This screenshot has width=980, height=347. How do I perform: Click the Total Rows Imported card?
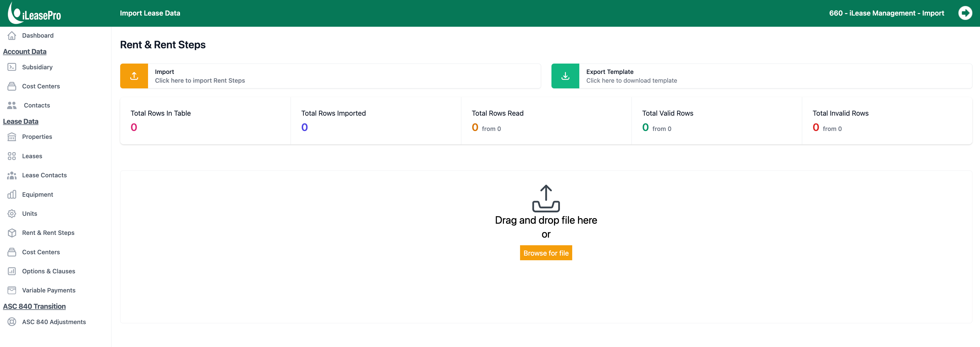point(376,121)
